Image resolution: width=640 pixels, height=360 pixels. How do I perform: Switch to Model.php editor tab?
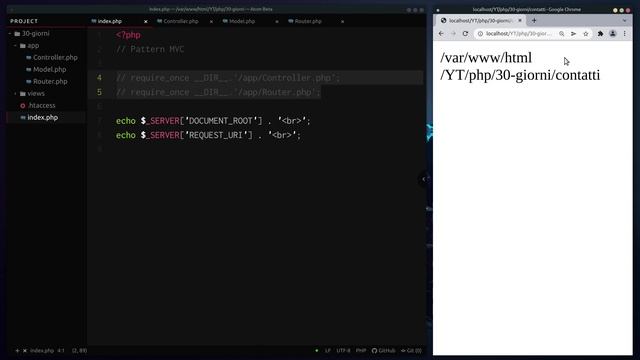click(242, 21)
